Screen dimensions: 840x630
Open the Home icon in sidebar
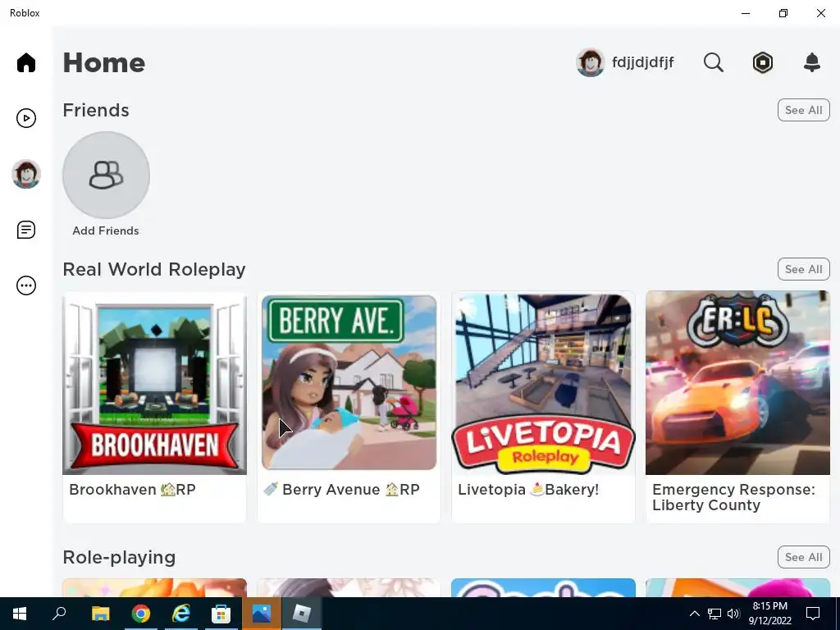tap(25, 62)
